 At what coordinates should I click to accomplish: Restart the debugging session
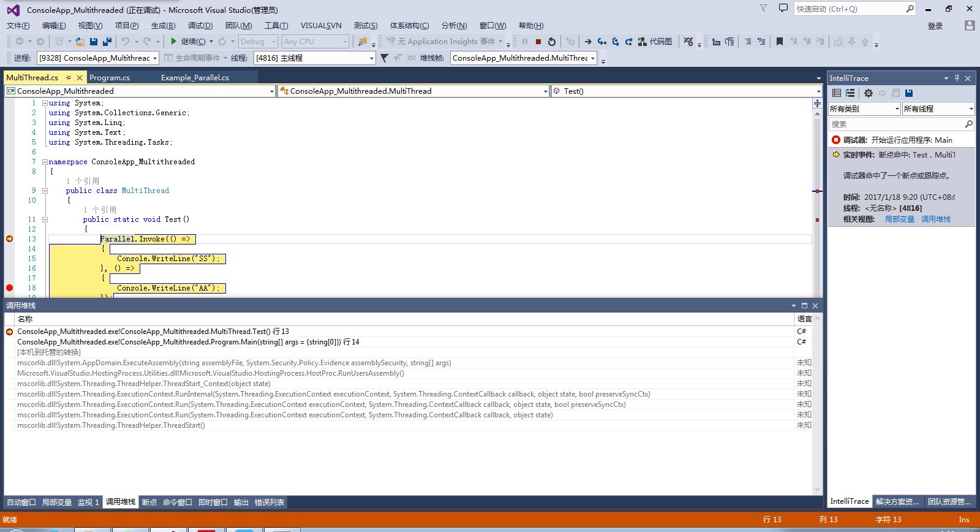(x=552, y=42)
